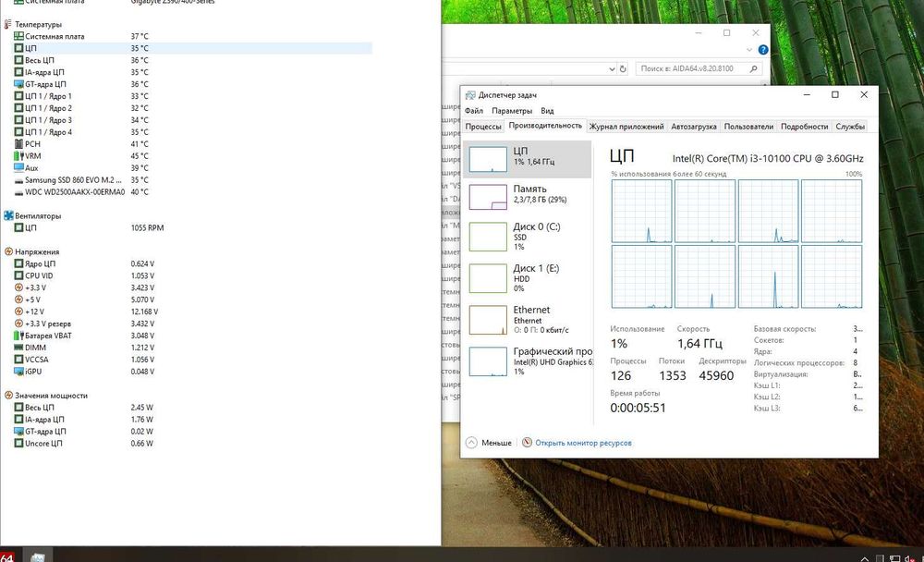This screenshot has height=562, width=924.
Task: Select Диск 1 (E:) performance item
Action: 528,277
